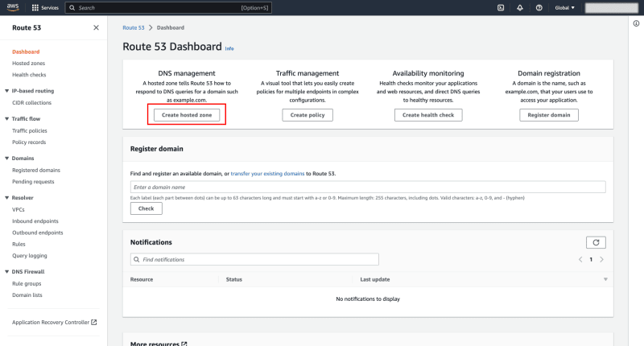Viewport: 644px width, 346px height.
Task: Open Policy records
Action: [x=29, y=142]
